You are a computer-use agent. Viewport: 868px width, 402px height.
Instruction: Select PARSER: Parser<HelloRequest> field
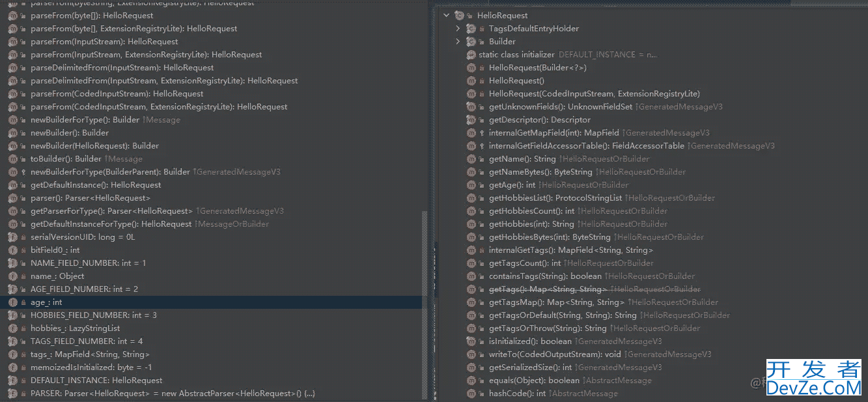click(x=173, y=393)
